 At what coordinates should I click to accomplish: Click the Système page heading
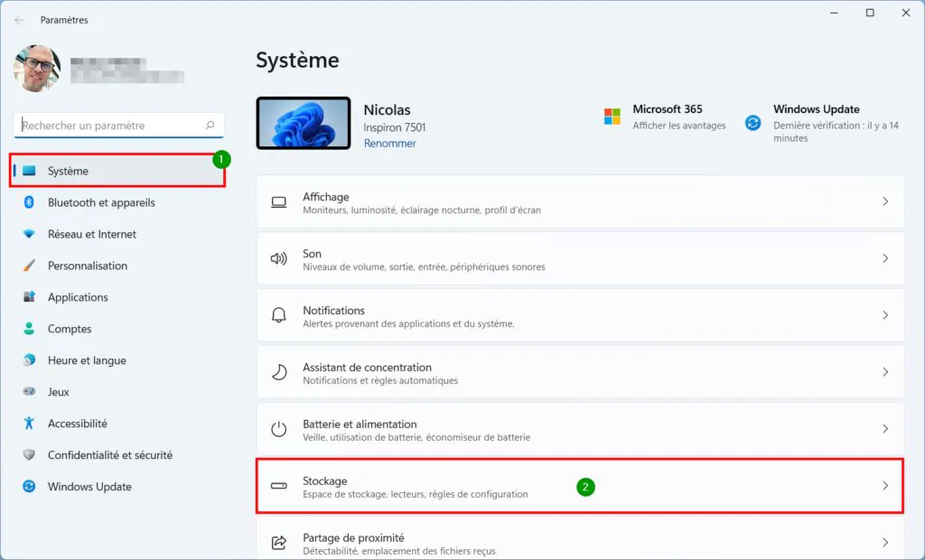(x=297, y=61)
